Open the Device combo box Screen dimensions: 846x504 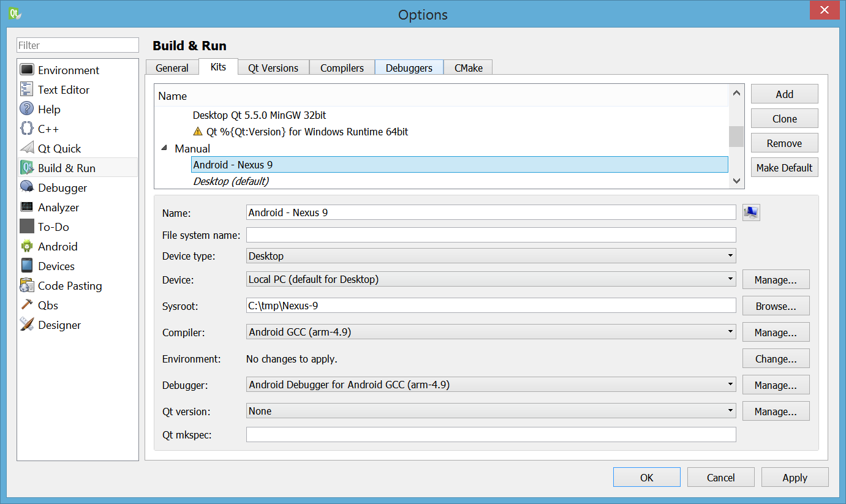[x=491, y=279]
